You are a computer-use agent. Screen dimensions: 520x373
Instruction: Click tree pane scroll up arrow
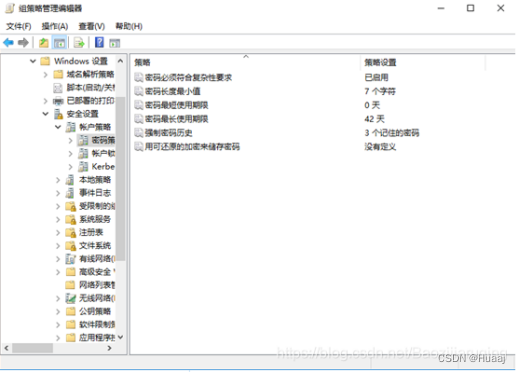coord(121,61)
